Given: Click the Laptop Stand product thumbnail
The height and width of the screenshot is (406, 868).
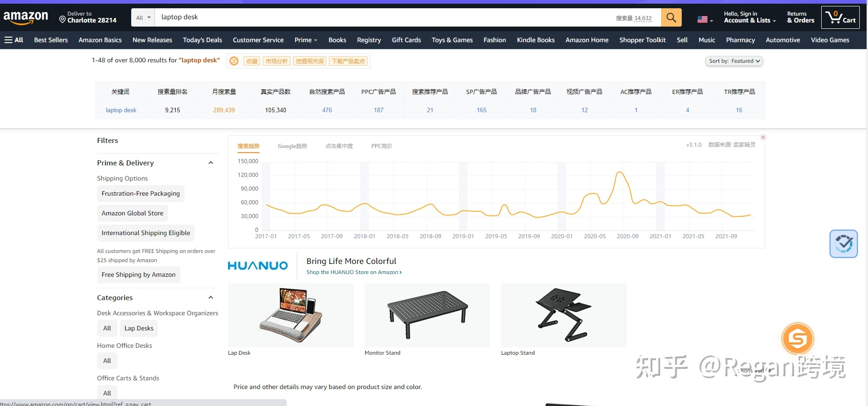Looking at the screenshot, I should pos(563,315).
